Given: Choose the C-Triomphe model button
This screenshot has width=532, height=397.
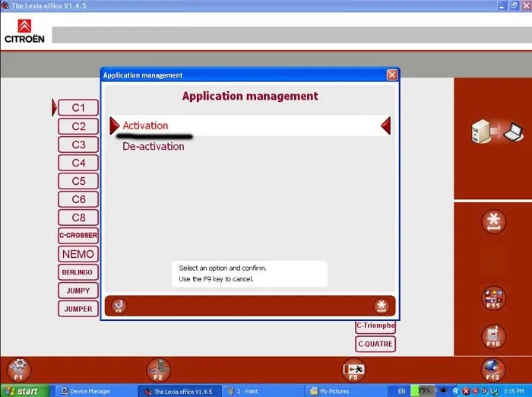Looking at the screenshot, I should click(x=375, y=326).
